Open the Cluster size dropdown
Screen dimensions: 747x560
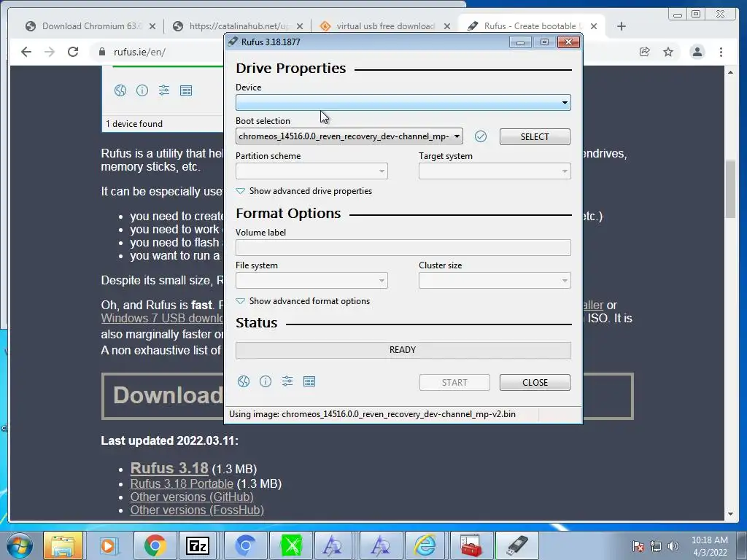click(x=495, y=281)
